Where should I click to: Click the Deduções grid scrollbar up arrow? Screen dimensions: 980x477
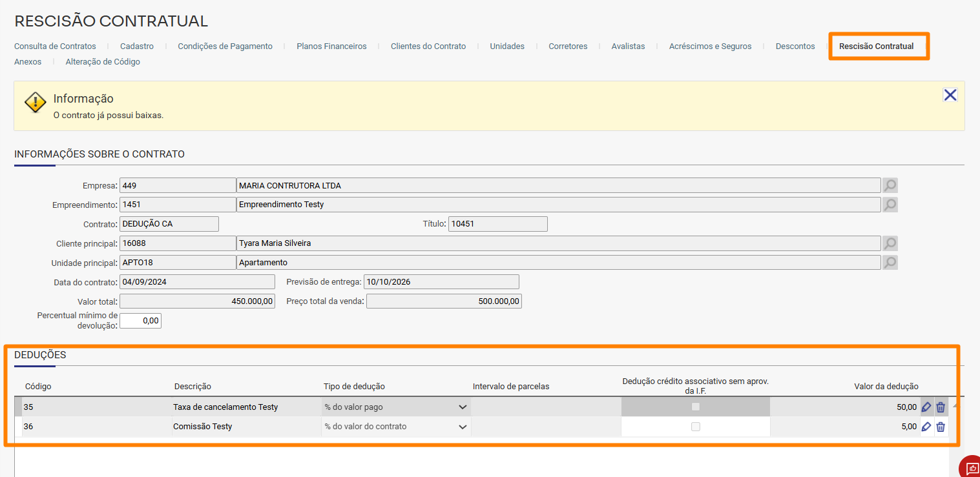pos(955,405)
